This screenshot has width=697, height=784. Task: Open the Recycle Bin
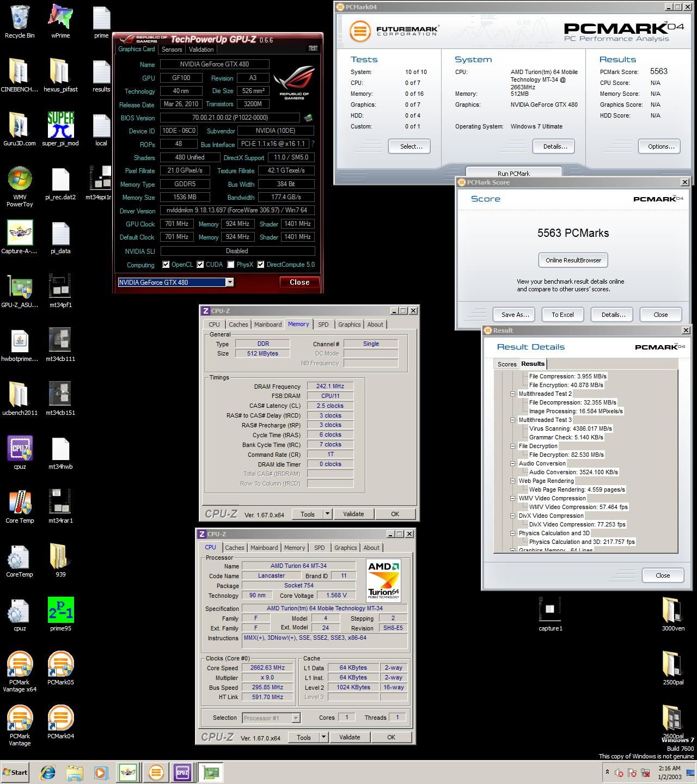(x=20, y=22)
